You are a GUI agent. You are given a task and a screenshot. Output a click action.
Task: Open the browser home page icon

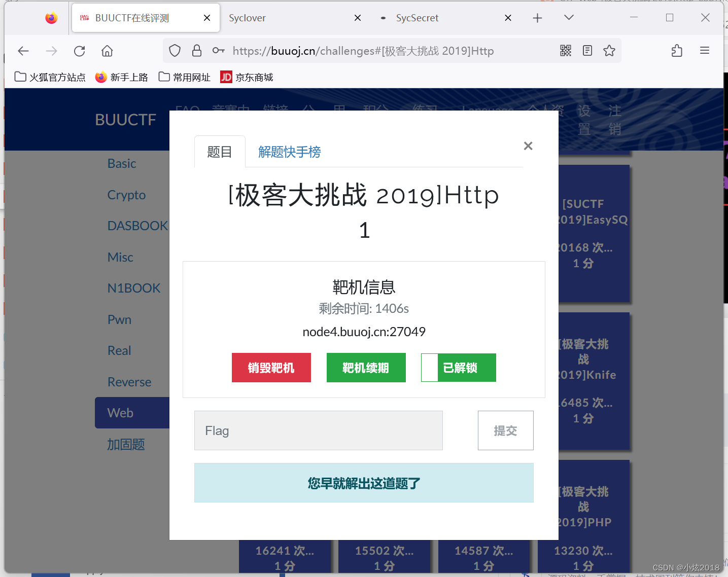pyautogui.click(x=107, y=51)
